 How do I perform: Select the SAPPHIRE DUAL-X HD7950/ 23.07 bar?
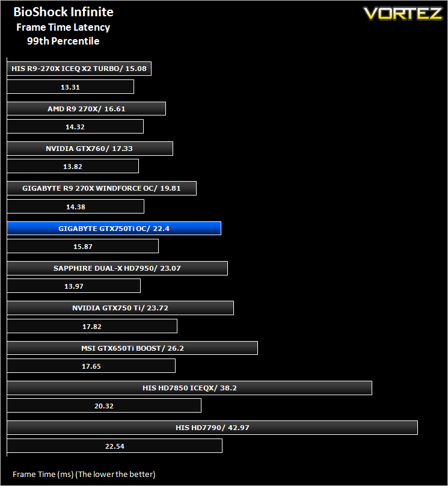click(117, 268)
